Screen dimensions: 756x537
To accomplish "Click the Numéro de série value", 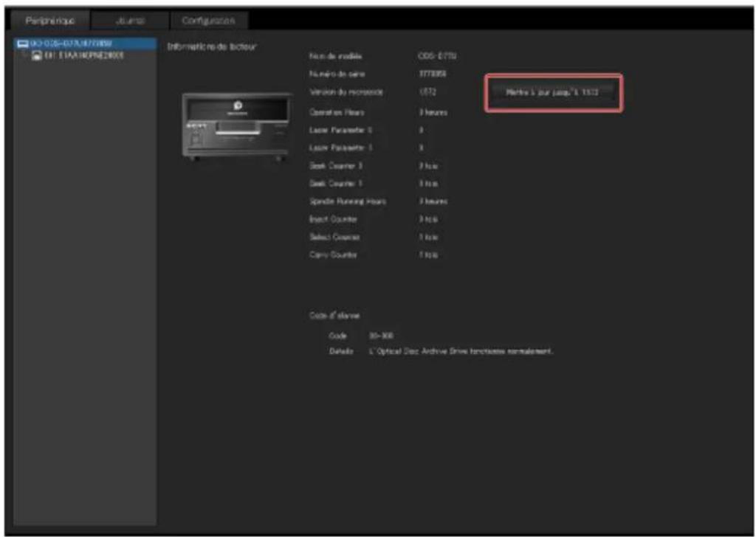I will click(x=433, y=74).
